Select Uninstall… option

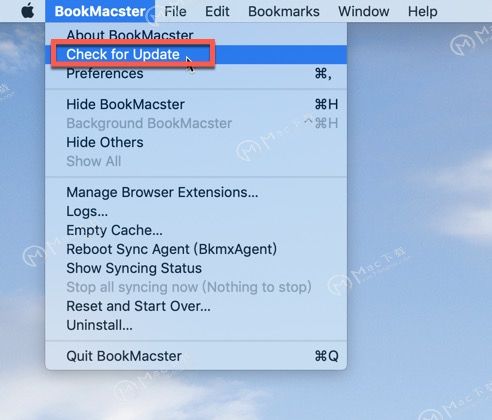pos(196,325)
